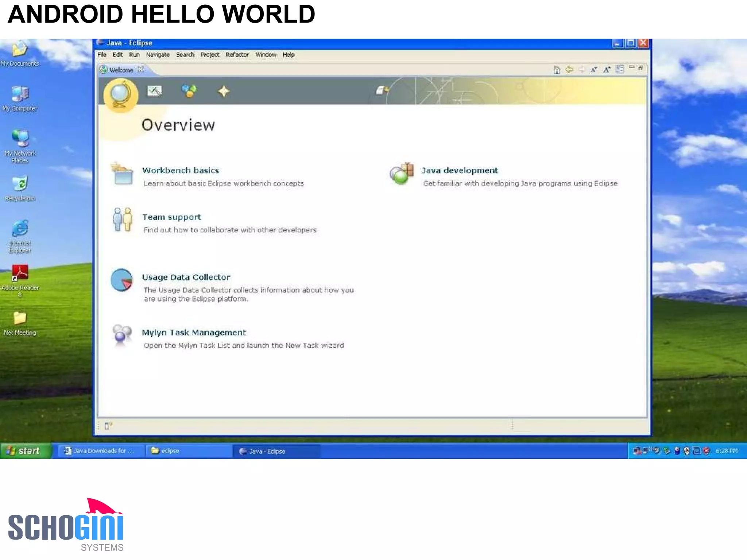Open the My Documents desktop icon

click(x=20, y=54)
